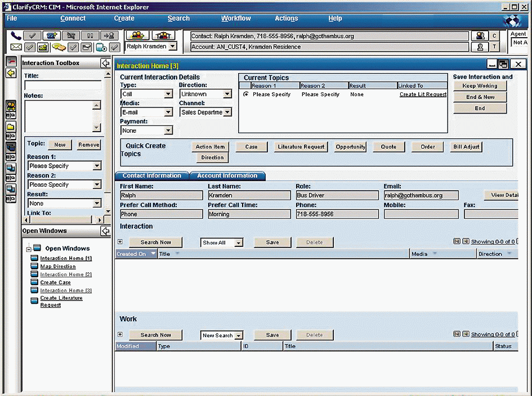Click the new email envelope icon
Viewport: 532px width, 396px height.
pyautogui.click(x=43, y=47)
